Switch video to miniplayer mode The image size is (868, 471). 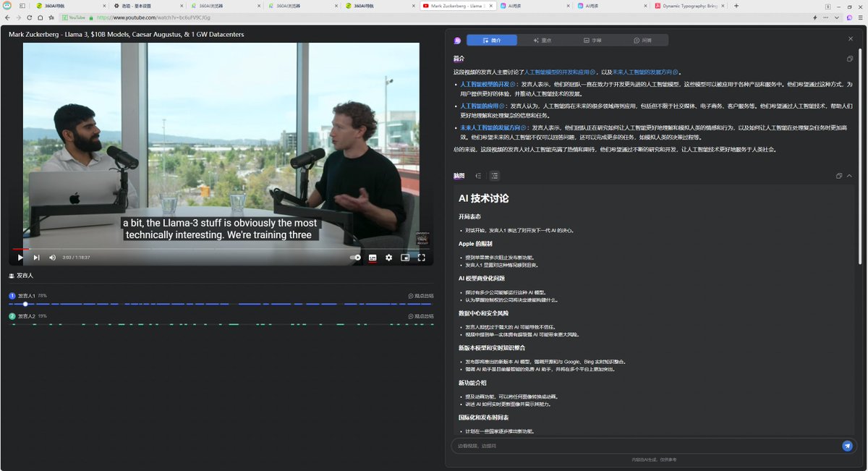(405, 258)
